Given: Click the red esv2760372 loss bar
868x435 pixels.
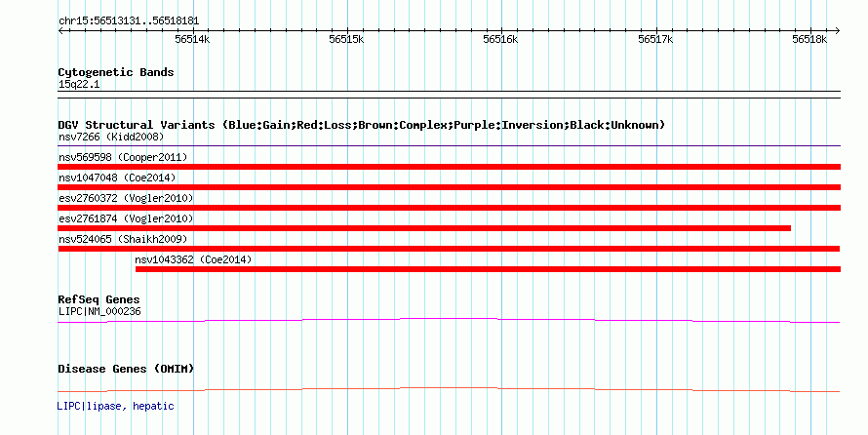Looking at the screenshot, I should pyautogui.click(x=449, y=208).
